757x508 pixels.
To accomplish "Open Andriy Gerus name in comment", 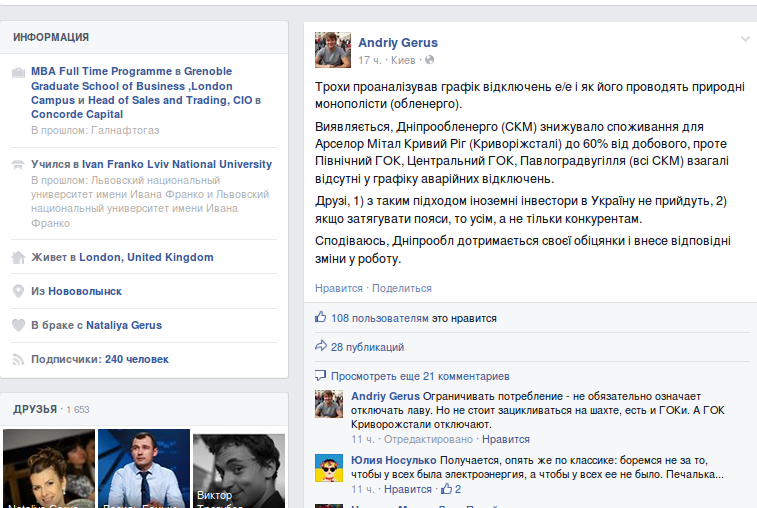I will [385, 396].
